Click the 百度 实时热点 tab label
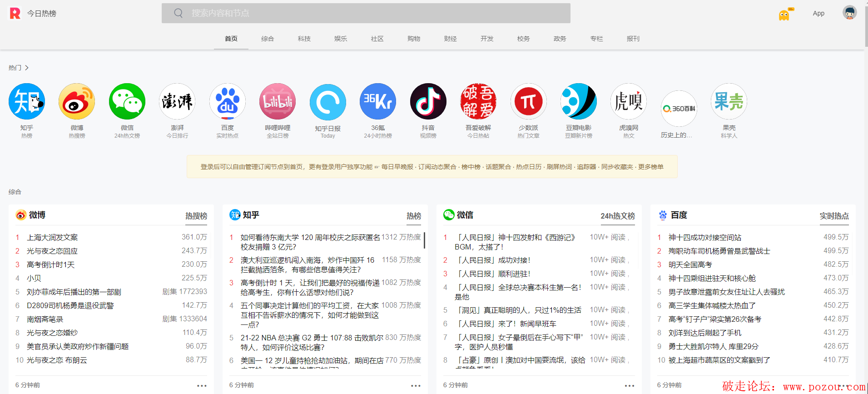The image size is (868, 394). pos(834,216)
